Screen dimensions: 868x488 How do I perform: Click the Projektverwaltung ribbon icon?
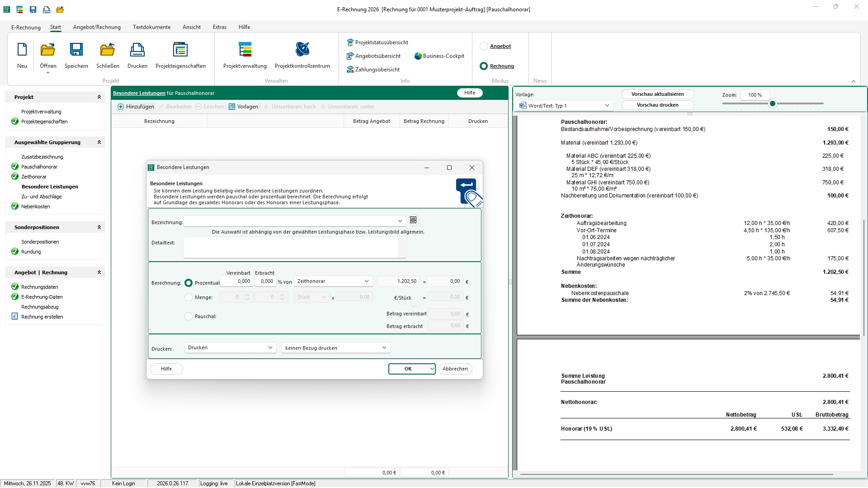(x=245, y=49)
